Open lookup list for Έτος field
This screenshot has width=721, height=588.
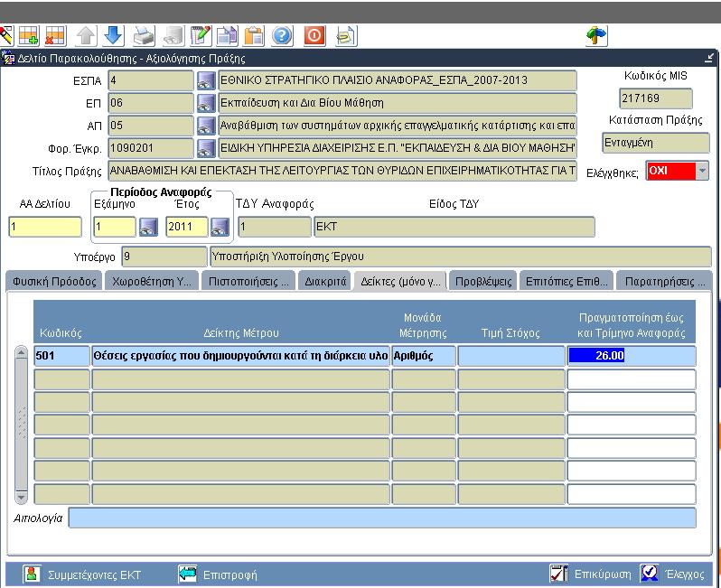point(220,227)
